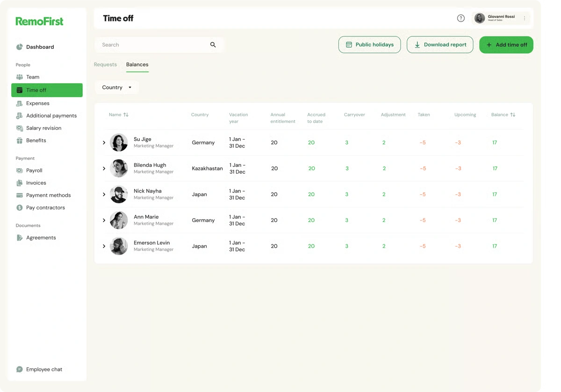561x392 pixels.
Task: Click the Vacation year column header
Action: coord(238,118)
